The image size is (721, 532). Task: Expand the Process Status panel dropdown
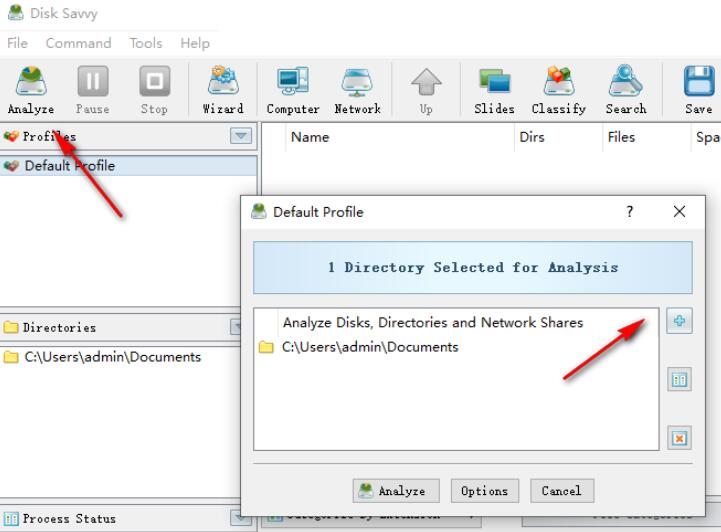pyautogui.click(x=240, y=518)
